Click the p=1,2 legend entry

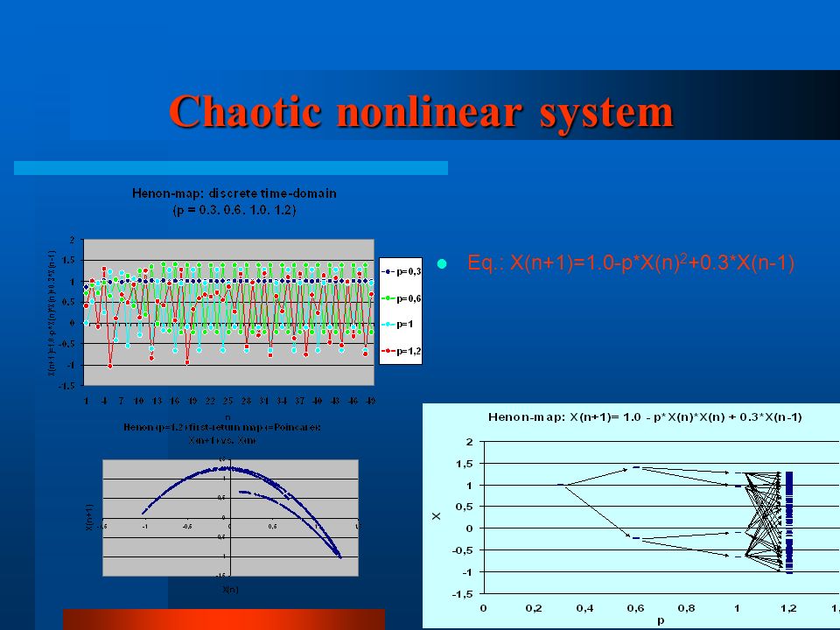[x=402, y=352]
